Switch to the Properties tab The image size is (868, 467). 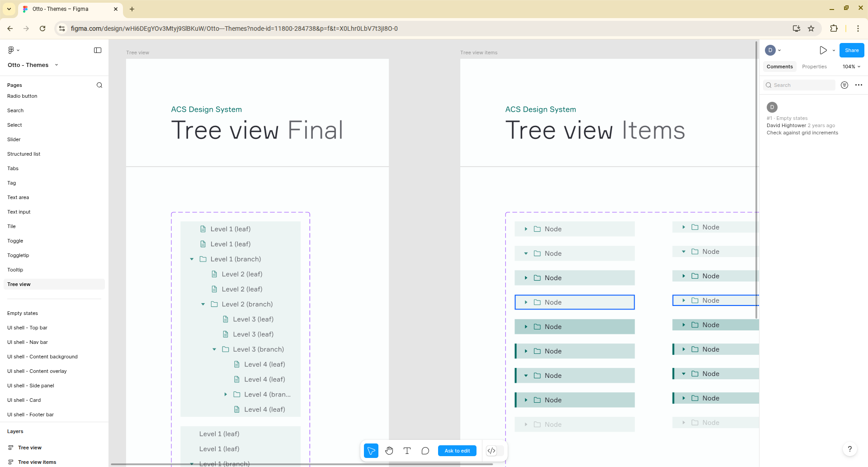814,67
